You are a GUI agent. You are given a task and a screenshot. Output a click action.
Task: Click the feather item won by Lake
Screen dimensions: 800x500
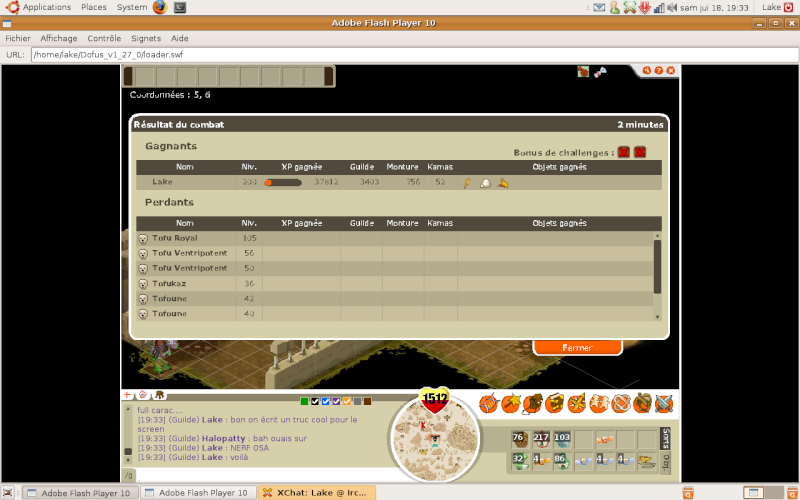point(466,183)
